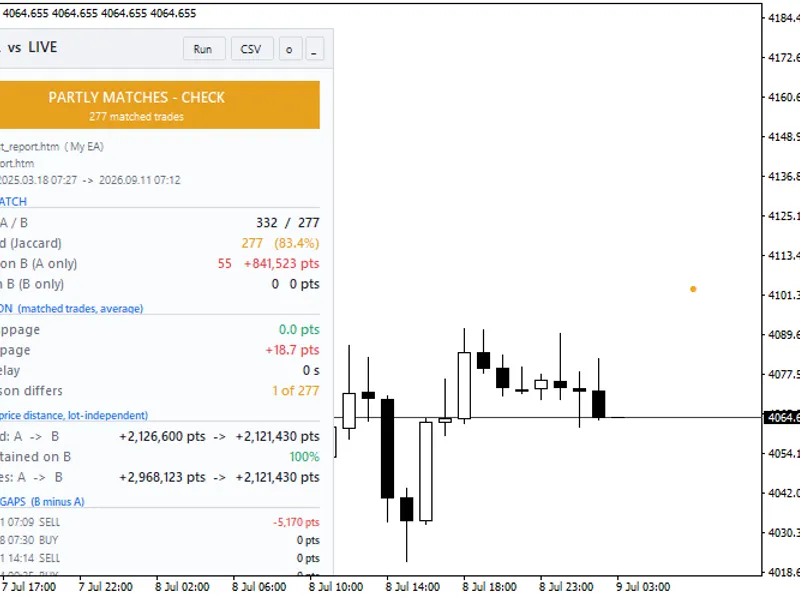Viewport: 800px width, 600px height.
Task: Click the '+18.7 pts' value
Action: point(292,350)
